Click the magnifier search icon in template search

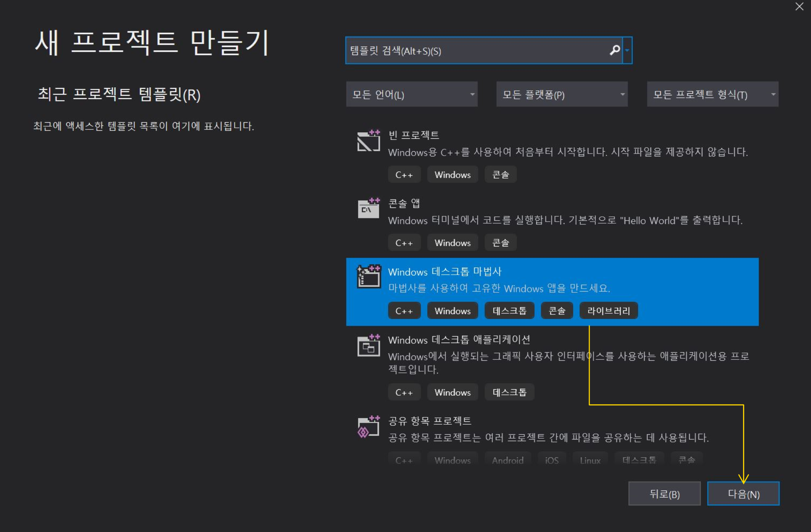click(x=614, y=50)
